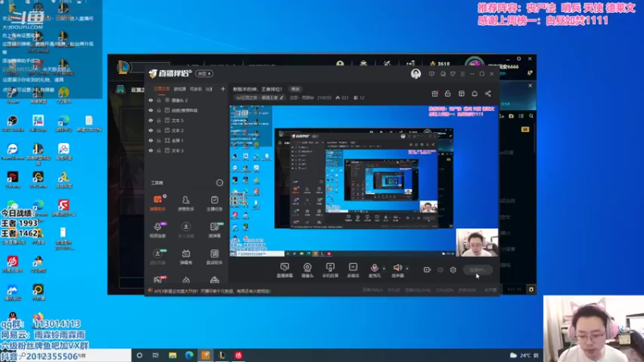Select the webcam overlay in the preview
This screenshot has width=644, height=362.
(x=477, y=243)
